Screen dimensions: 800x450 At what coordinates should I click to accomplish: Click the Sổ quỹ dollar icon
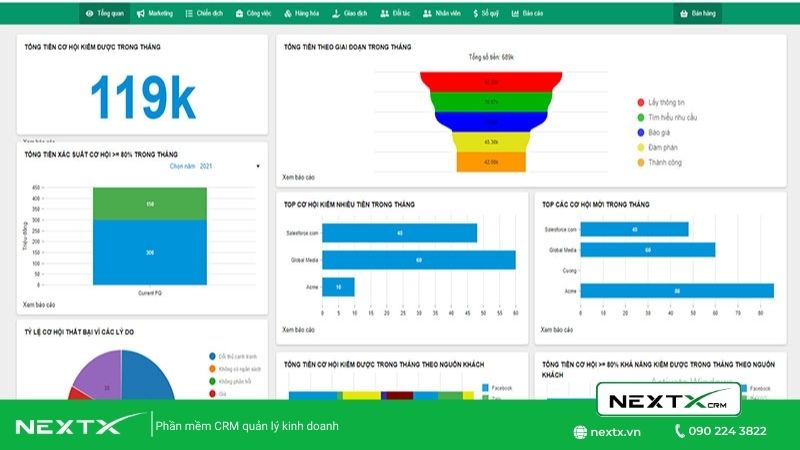coord(473,14)
